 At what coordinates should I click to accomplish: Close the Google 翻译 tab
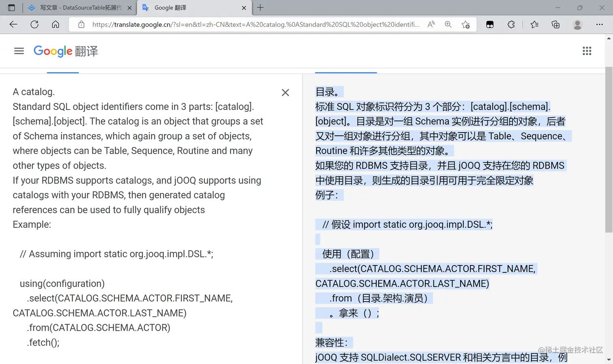click(x=244, y=8)
